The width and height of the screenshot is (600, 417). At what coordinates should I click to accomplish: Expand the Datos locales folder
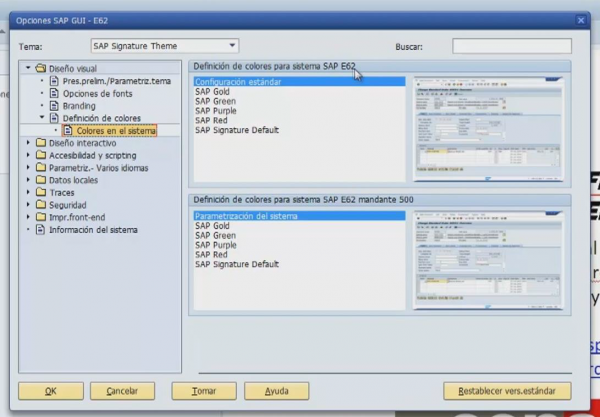[x=28, y=180]
